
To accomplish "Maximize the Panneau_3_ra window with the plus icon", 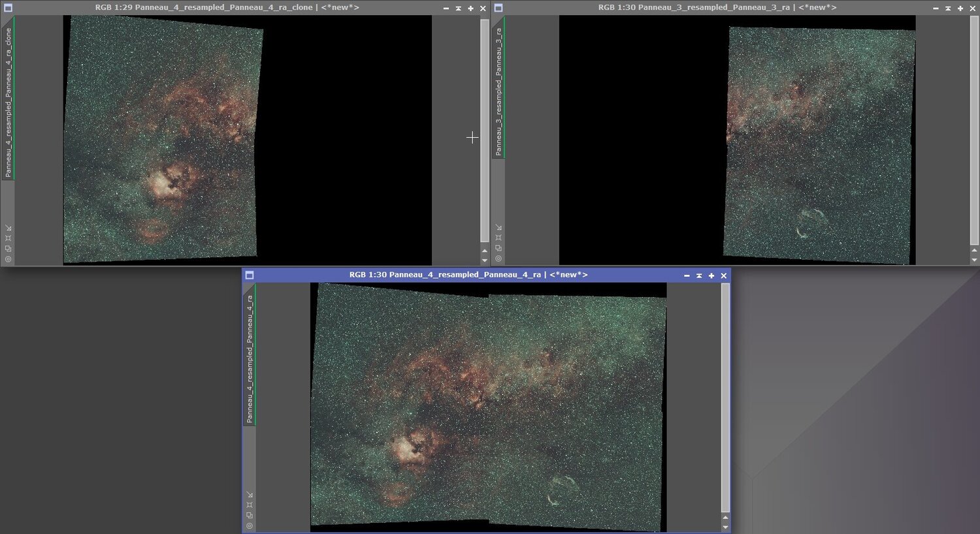I will point(960,8).
